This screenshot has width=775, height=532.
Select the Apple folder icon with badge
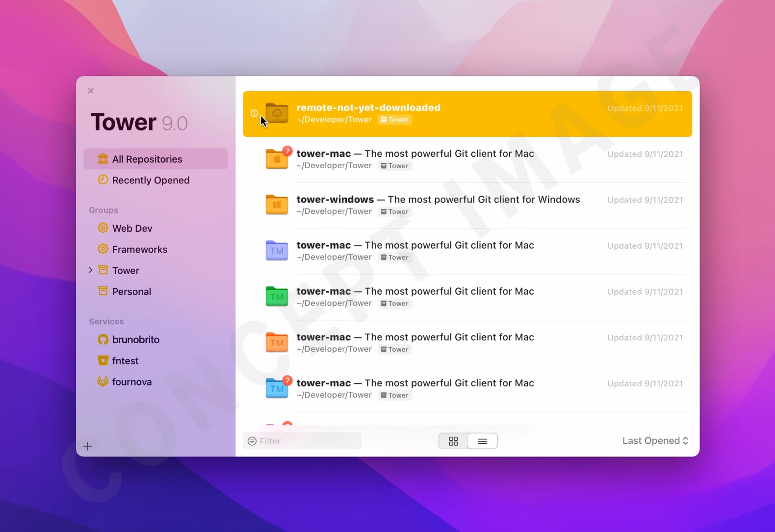278,158
